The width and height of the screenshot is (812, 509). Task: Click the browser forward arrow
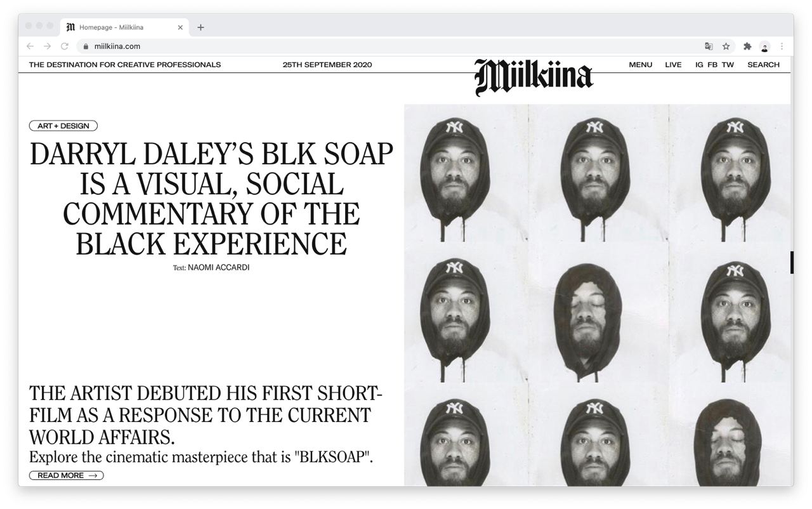tap(47, 46)
